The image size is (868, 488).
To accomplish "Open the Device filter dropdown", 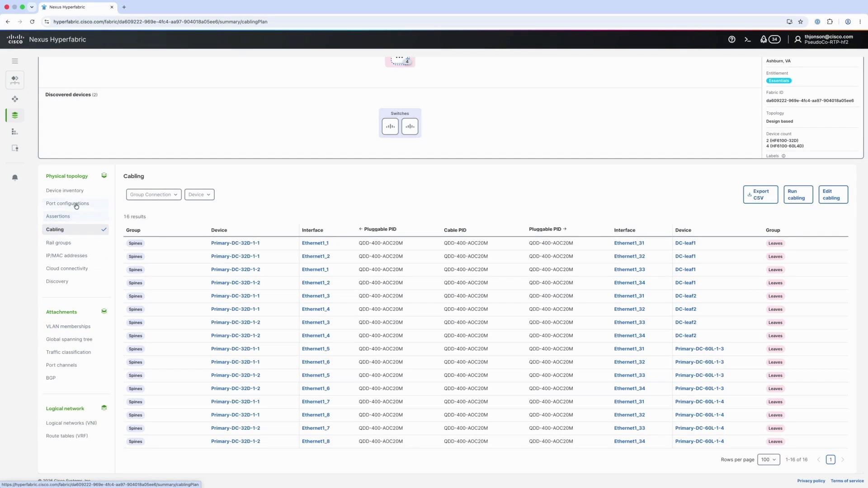I will pyautogui.click(x=199, y=195).
